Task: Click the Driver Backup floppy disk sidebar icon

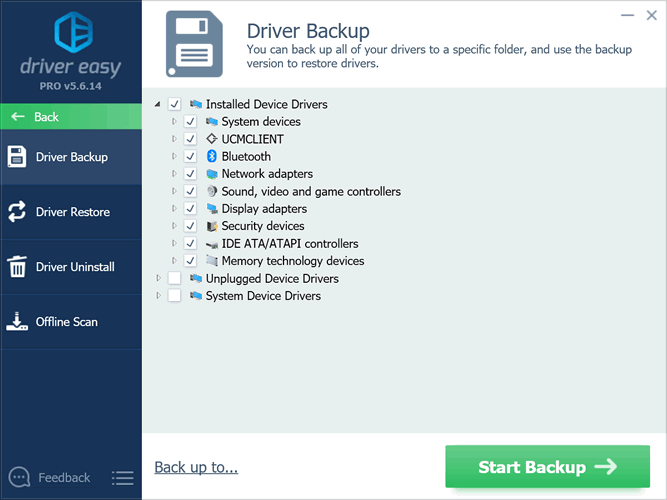Action: [17, 157]
